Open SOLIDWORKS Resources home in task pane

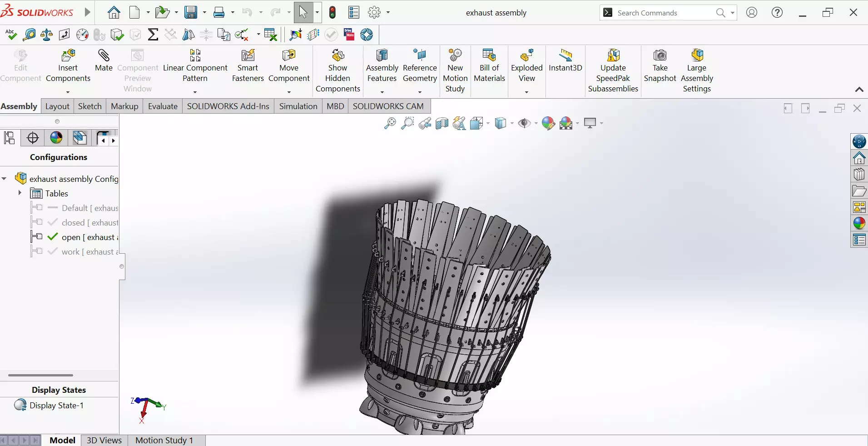(x=859, y=158)
